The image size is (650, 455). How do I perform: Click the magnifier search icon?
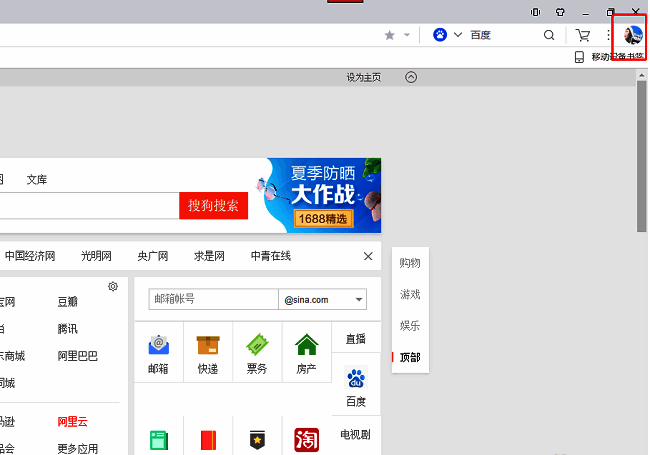[x=549, y=35]
